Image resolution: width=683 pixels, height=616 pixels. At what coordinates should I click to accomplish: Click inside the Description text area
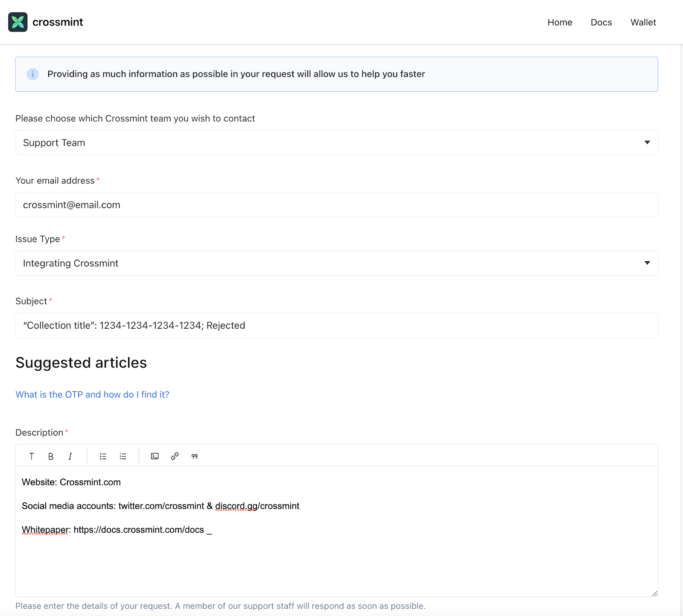tap(336, 531)
